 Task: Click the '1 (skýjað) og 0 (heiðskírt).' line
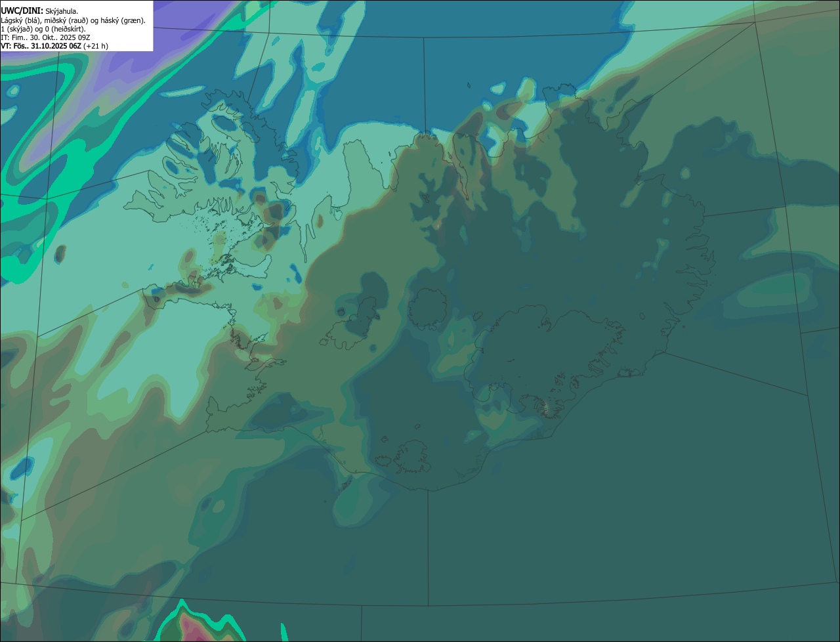43,29
